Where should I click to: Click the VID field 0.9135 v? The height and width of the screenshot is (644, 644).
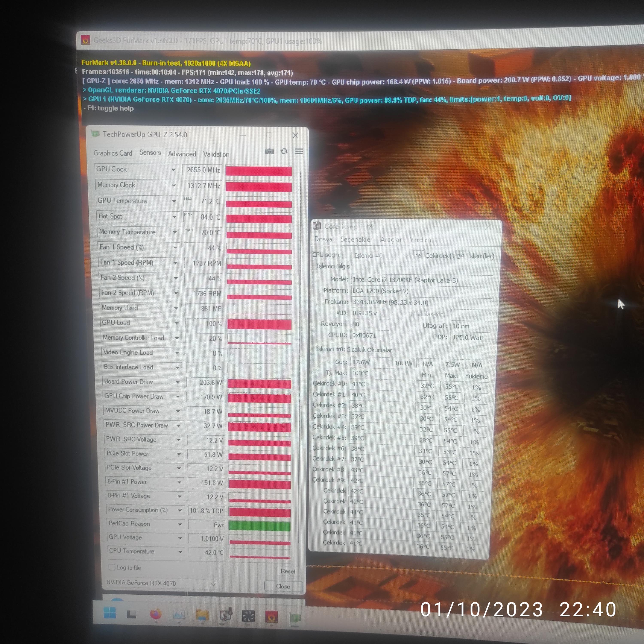click(x=370, y=313)
